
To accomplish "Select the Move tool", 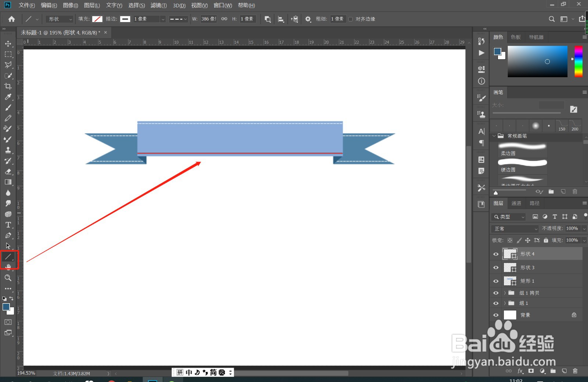I will (x=8, y=44).
